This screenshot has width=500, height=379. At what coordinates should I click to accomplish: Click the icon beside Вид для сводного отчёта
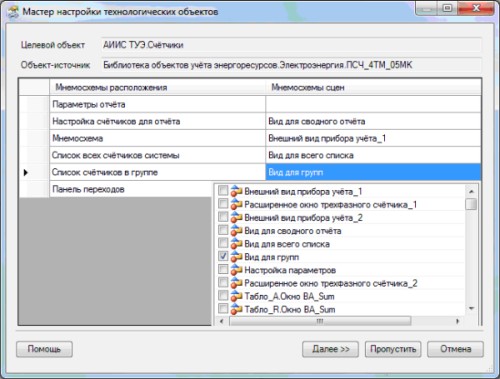point(236,231)
